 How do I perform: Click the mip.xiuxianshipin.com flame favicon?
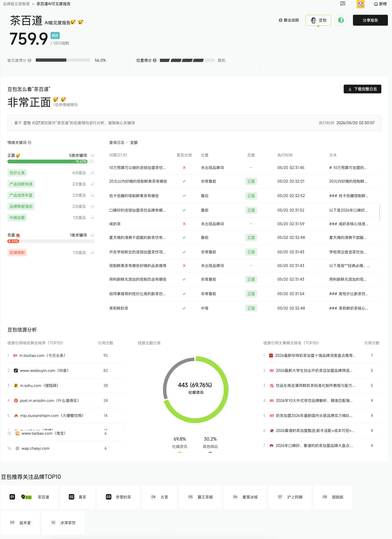point(16,416)
